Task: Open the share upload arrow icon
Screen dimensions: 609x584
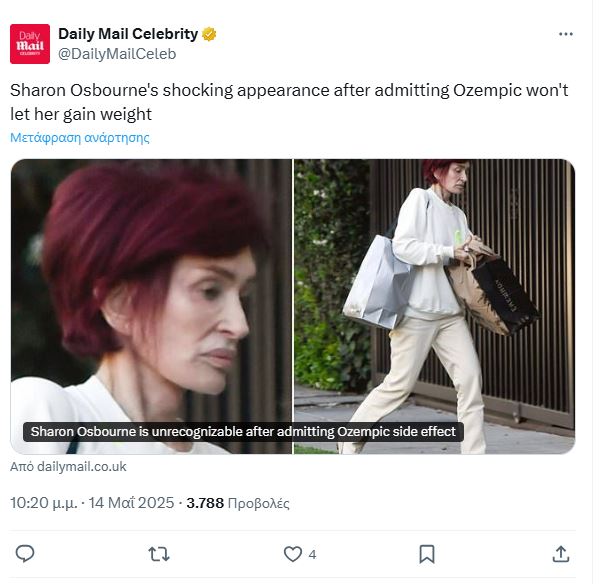Action: [560, 554]
